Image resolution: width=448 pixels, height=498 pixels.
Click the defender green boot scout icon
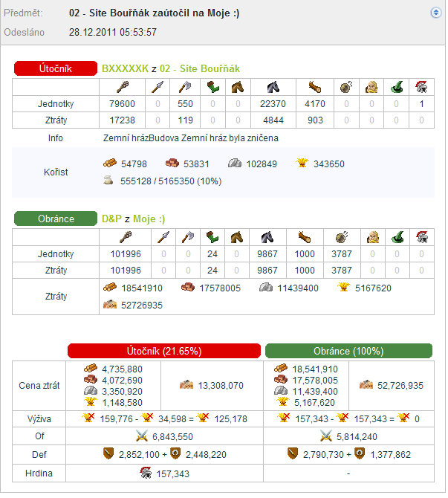coord(212,237)
